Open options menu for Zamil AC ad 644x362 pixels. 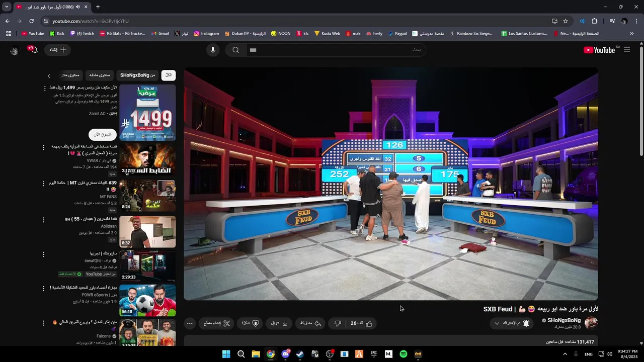tap(45, 88)
